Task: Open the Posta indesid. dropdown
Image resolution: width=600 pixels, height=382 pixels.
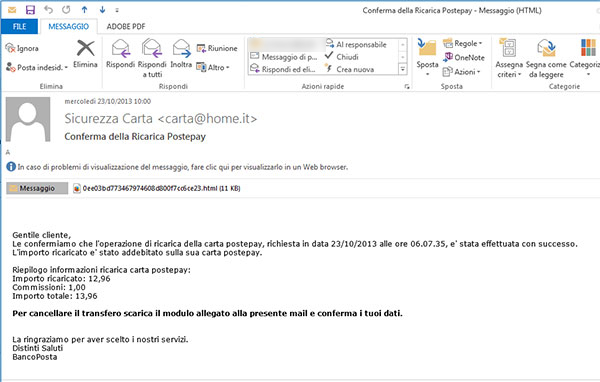Action: click(37, 67)
